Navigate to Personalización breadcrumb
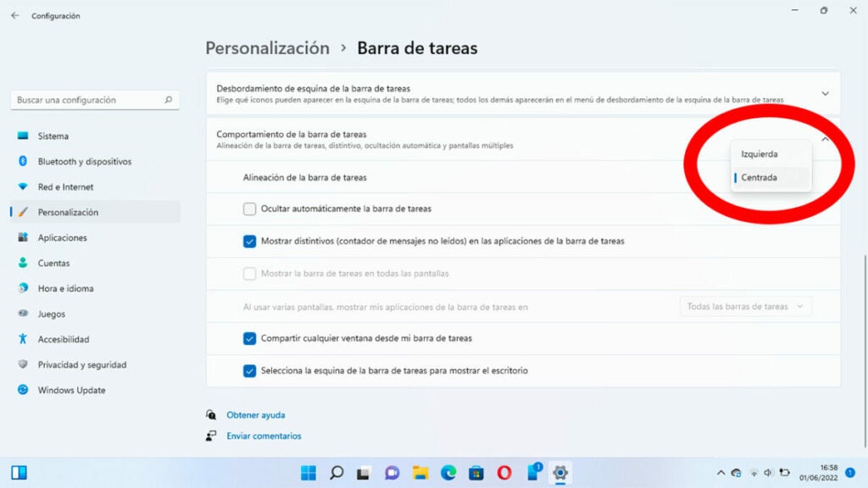 (267, 48)
